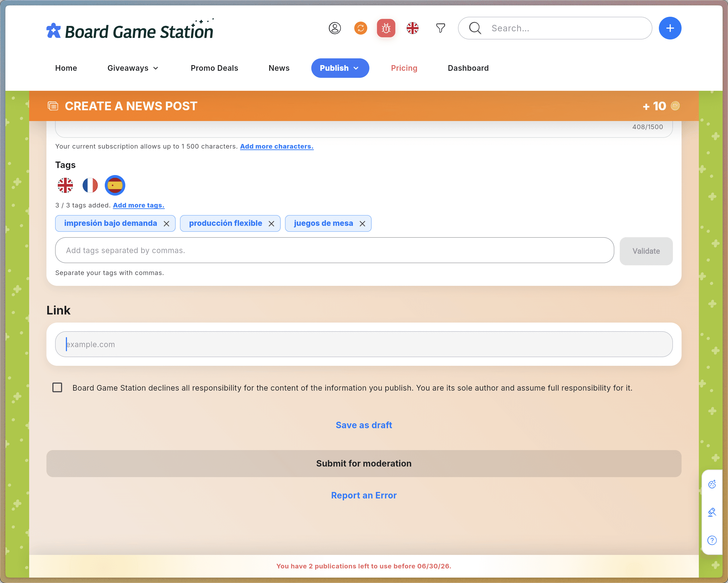The image size is (728, 583).
Task: Click the coin icon next to +10
Action: click(x=675, y=106)
